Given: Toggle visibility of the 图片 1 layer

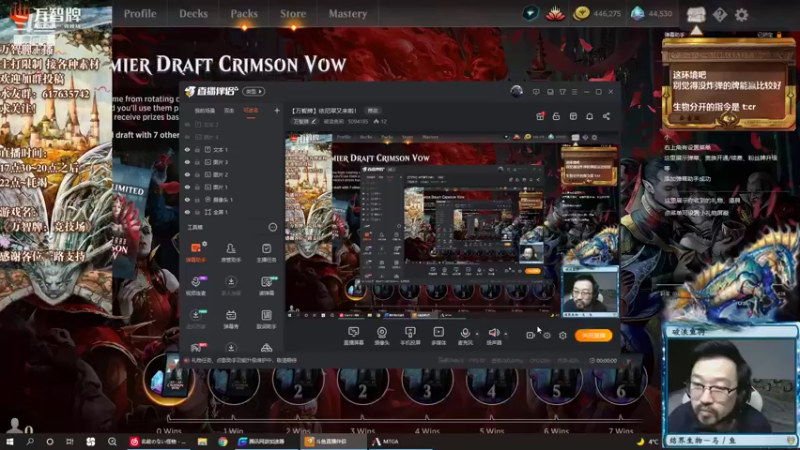Looking at the screenshot, I should click(x=187, y=187).
